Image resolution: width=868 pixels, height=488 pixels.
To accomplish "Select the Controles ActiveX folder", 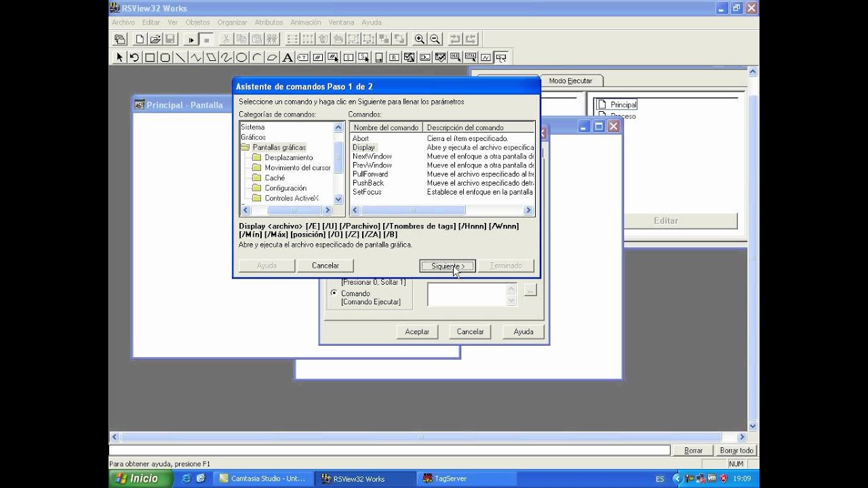I will [x=292, y=198].
